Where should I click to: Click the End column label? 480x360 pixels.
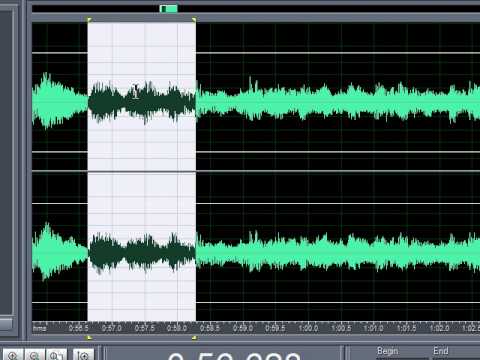441,351
